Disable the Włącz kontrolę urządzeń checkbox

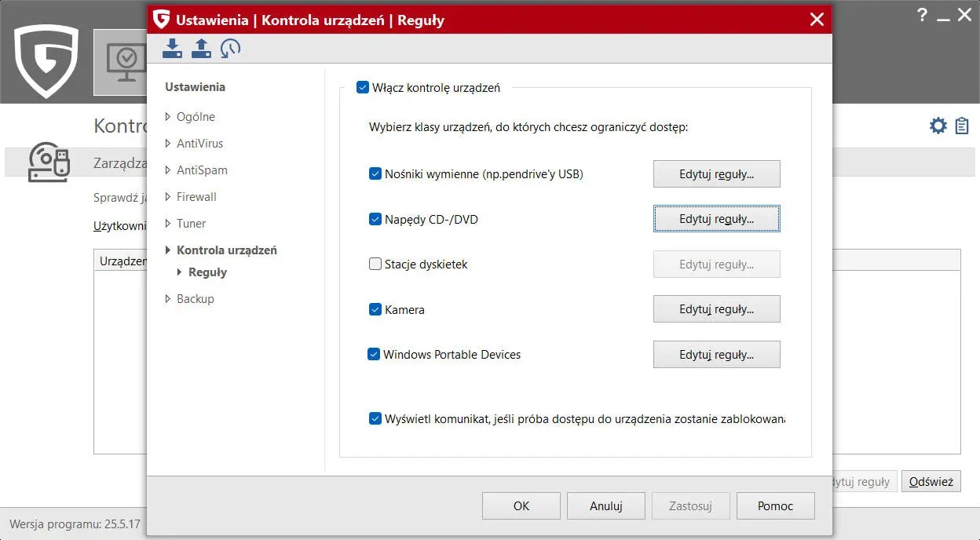pos(362,88)
